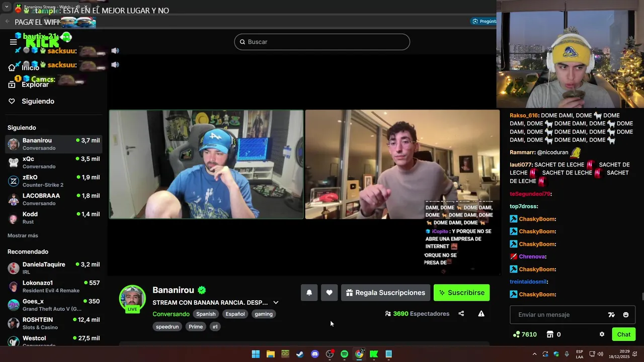Click the Kick logo

(42, 42)
